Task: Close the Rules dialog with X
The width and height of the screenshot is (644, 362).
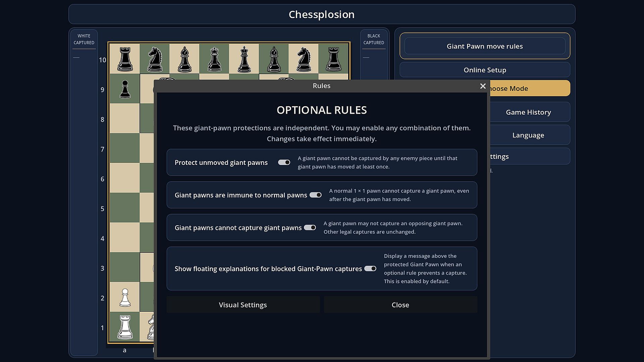Action: (x=483, y=86)
